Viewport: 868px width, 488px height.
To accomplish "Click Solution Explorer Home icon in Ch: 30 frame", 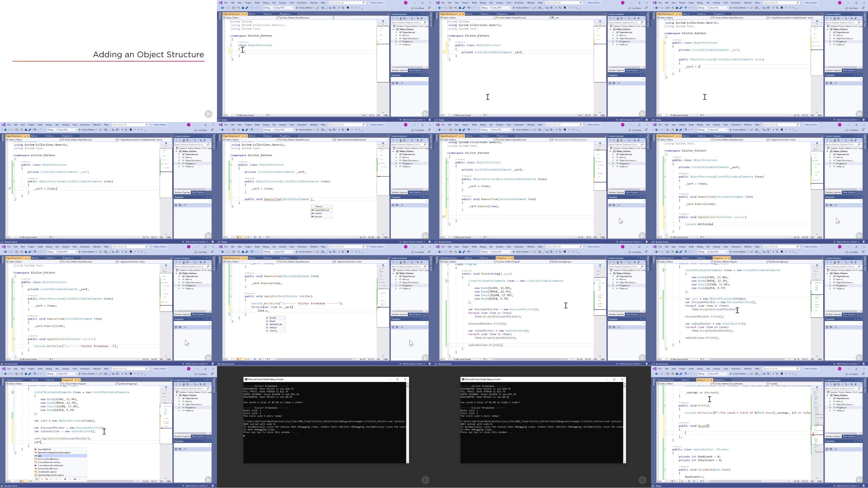I will 835,140.
